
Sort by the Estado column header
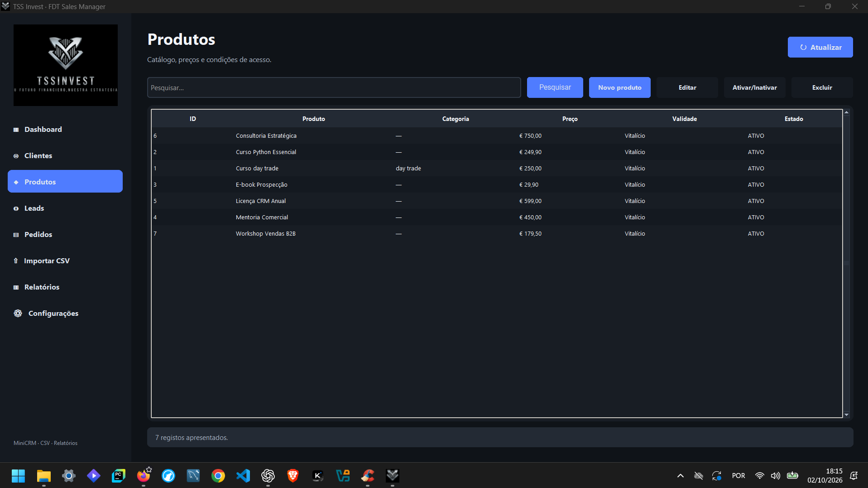point(794,119)
